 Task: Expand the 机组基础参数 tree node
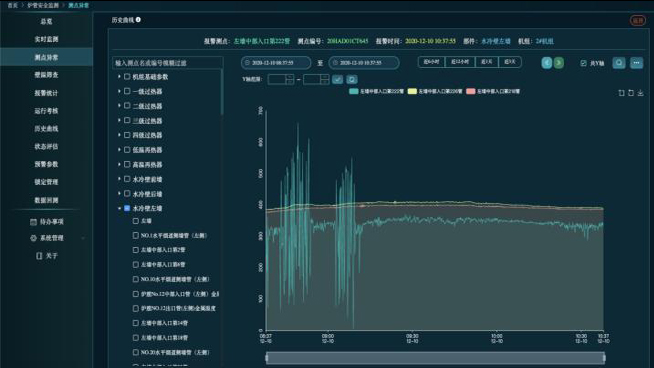coord(119,77)
